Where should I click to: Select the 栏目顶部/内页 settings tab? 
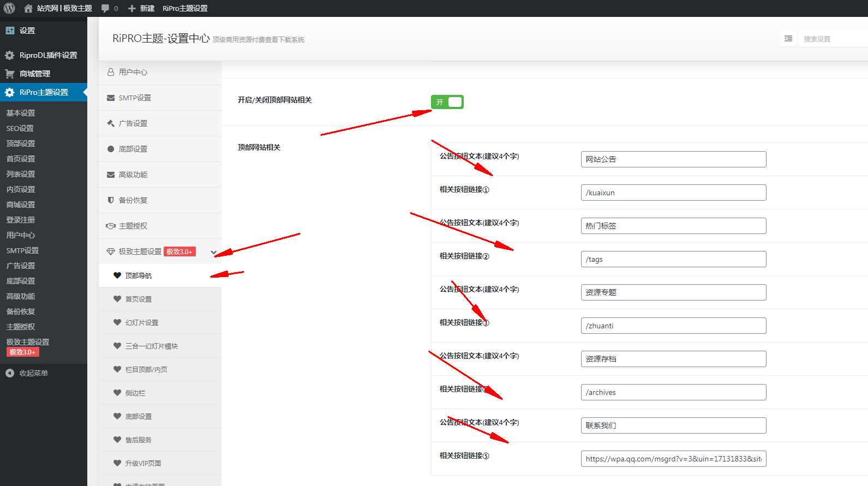point(160,369)
